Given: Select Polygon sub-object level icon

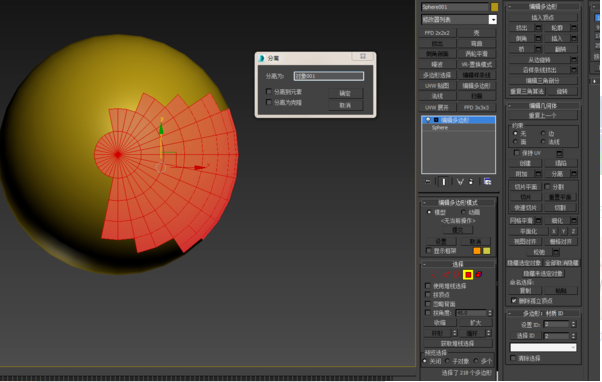Looking at the screenshot, I should click(468, 275).
